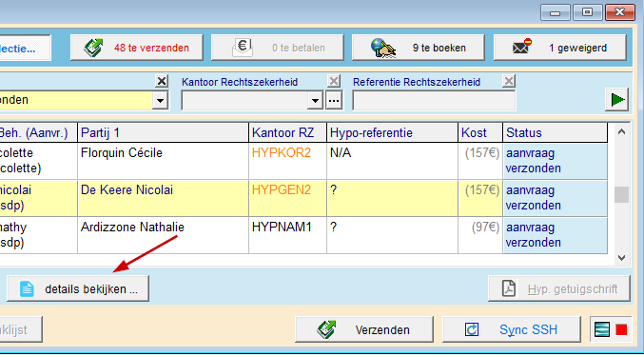
Task: Minimize the window
Action: [x=555, y=12]
